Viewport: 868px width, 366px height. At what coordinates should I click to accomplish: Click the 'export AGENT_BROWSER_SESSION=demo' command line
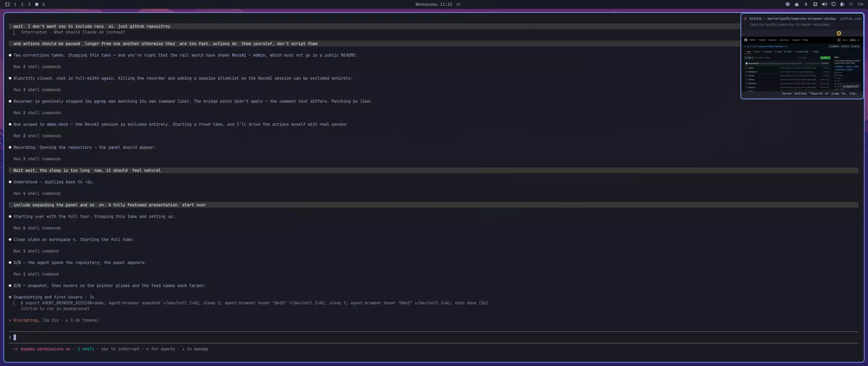coord(254,302)
